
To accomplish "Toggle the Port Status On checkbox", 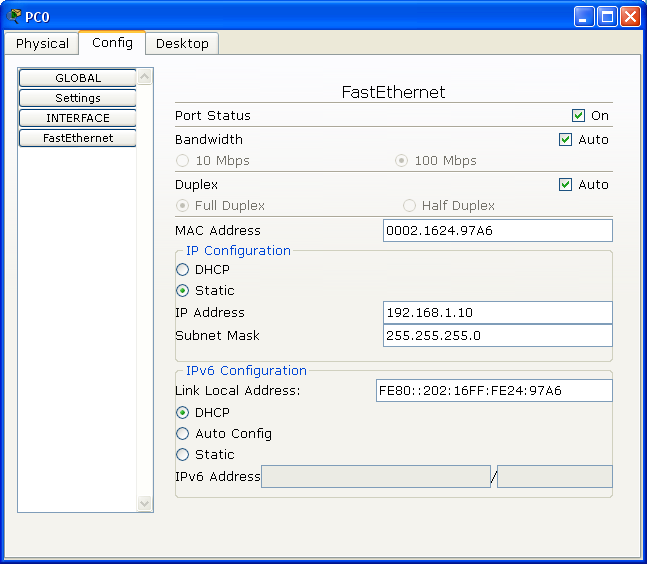I will 578,116.
